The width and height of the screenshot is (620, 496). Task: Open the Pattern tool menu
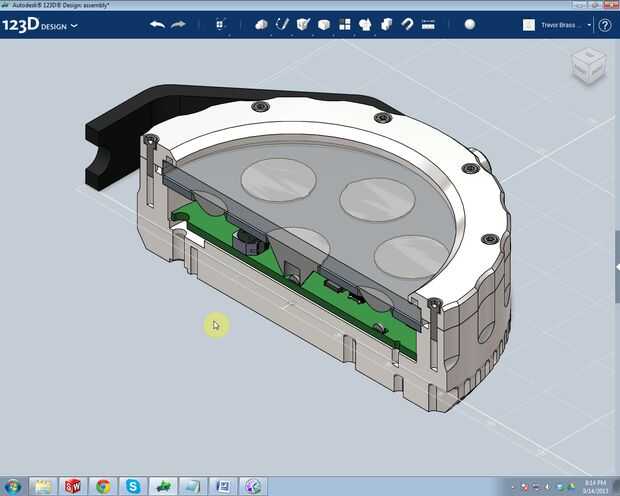pos(345,25)
